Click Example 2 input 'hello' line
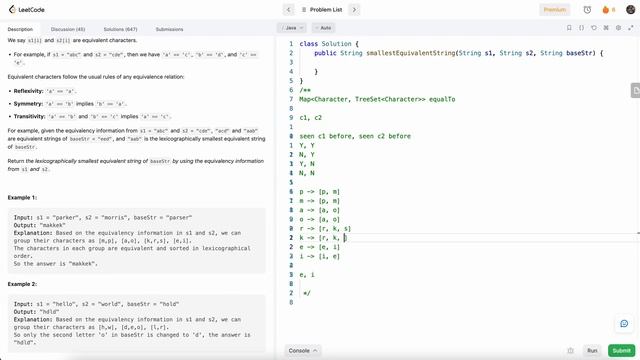640x360 pixels. click(96, 304)
